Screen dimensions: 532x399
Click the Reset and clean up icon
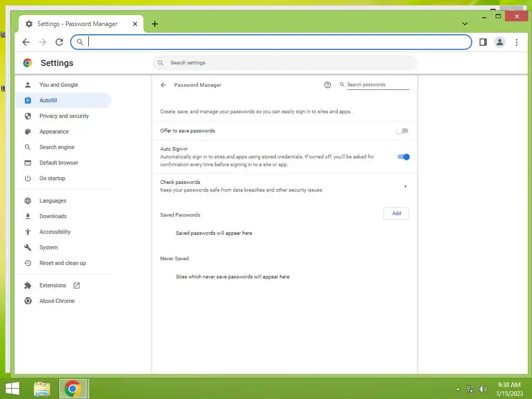tap(28, 263)
